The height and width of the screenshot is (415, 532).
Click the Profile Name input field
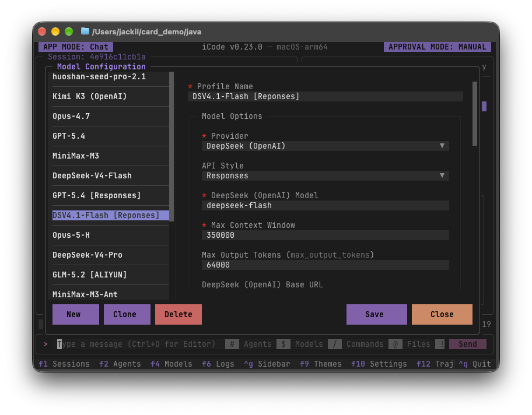click(x=325, y=97)
